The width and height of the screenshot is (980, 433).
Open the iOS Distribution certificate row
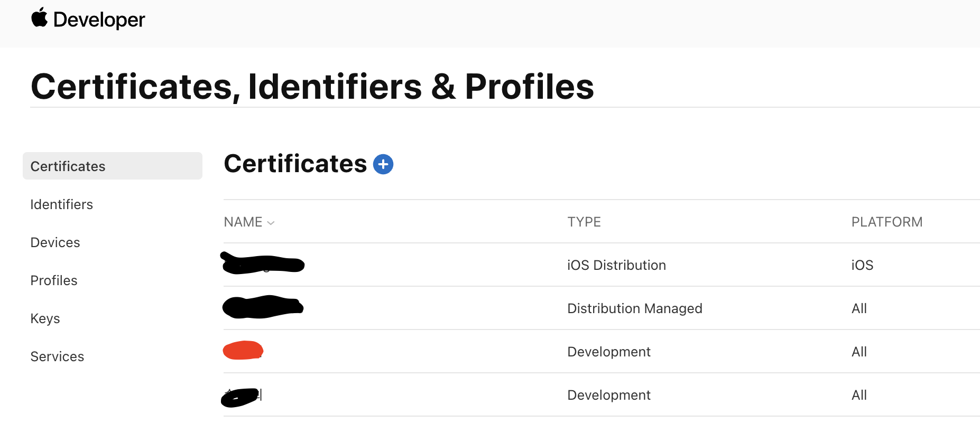click(602, 265)
